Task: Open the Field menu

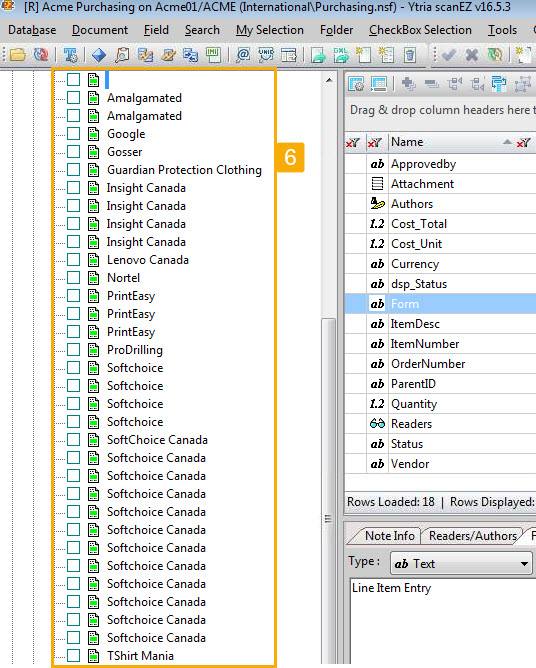Action: (x=156, y=30)
